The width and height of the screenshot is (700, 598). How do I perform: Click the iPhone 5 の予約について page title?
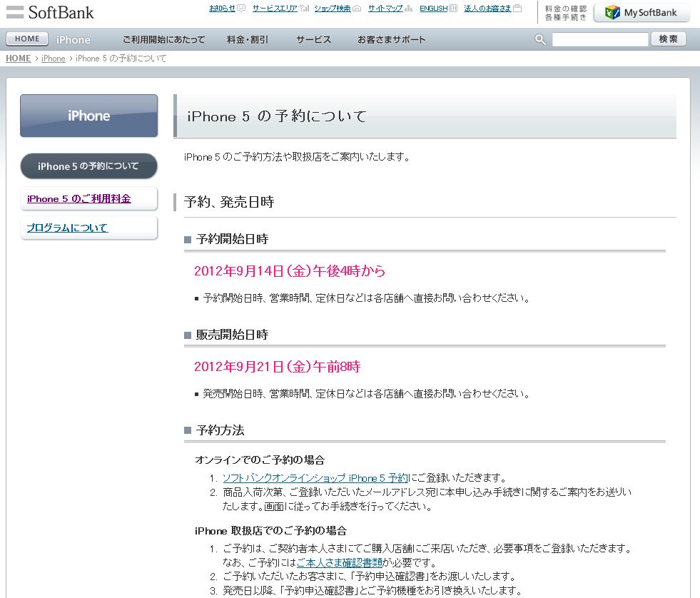(277, 116)
